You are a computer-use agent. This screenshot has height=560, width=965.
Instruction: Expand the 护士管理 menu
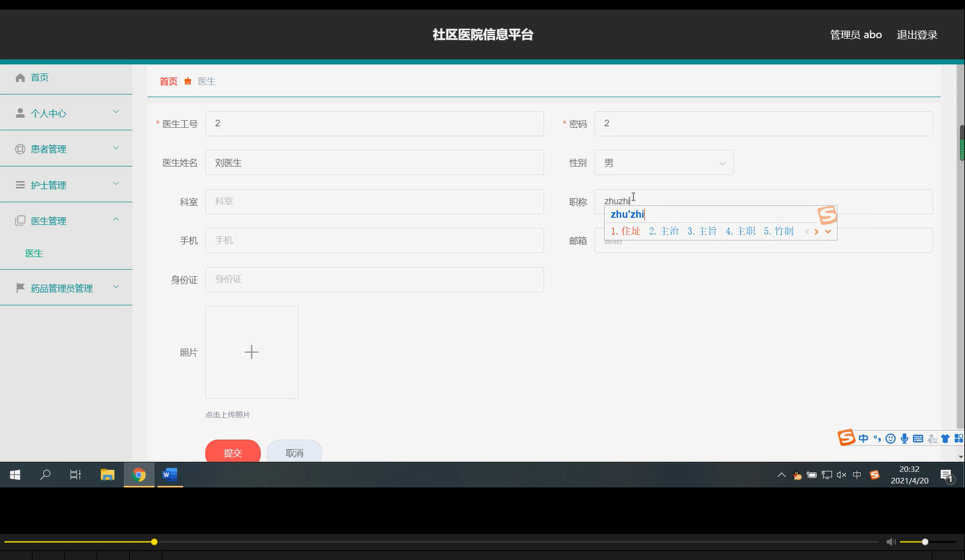pyautogui.click(x=116, y=183)
